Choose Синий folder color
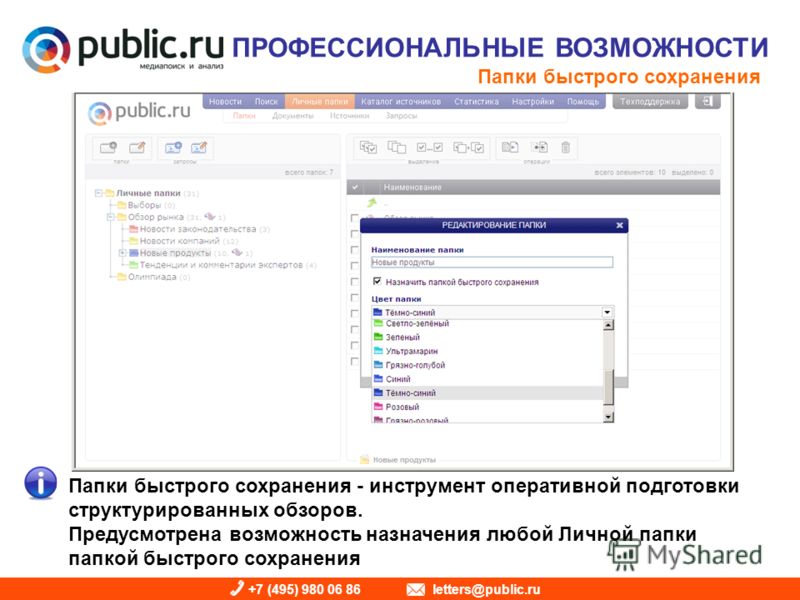 [488, 379]
